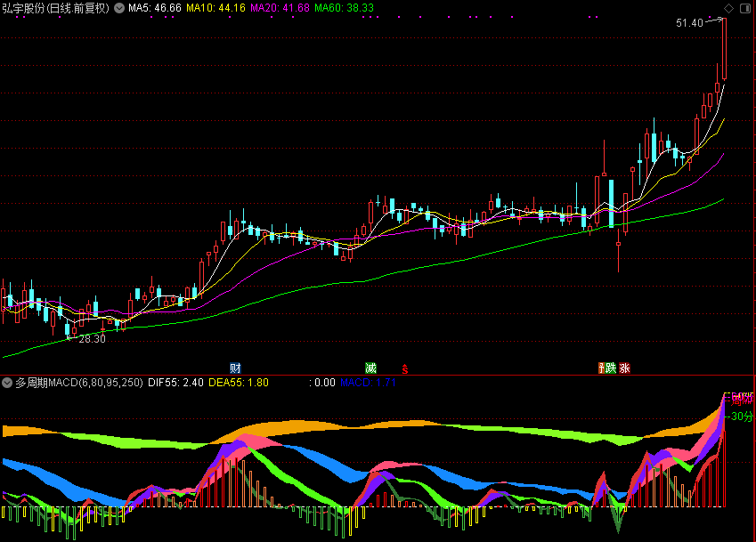Image resolution: width=756 pixels, height=542 pixels.
Task: Toggle the side panel layout icon
Action: click(744, 8)
